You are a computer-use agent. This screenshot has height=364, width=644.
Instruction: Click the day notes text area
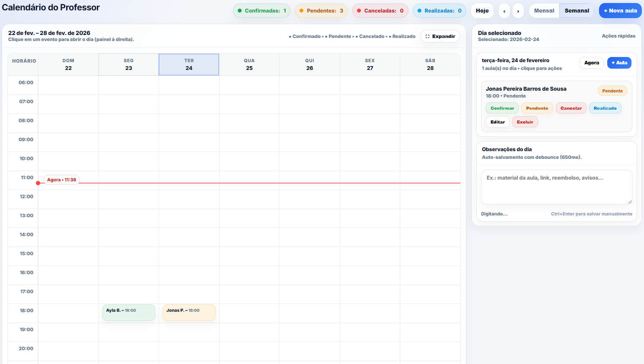tap(556, 187)
